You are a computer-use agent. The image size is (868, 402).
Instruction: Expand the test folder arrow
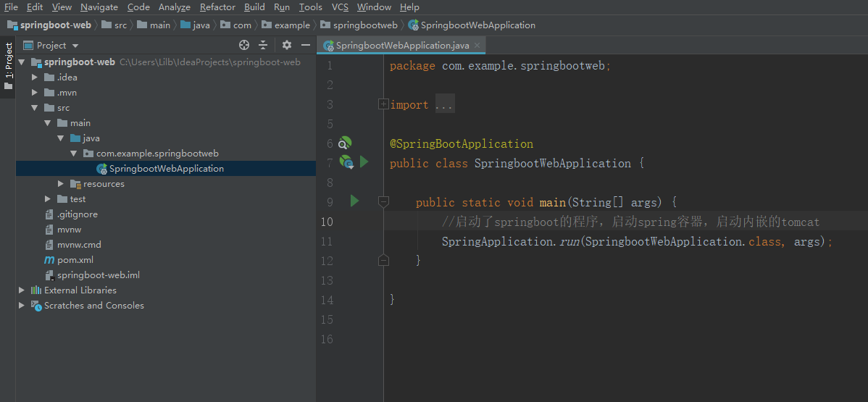tap(48, 198)
